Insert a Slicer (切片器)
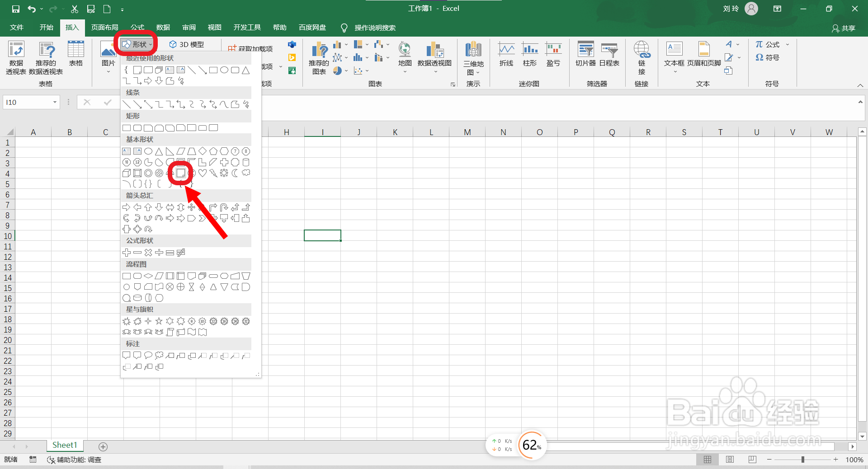This screenshot has height=469, width=868. (585, 54)
